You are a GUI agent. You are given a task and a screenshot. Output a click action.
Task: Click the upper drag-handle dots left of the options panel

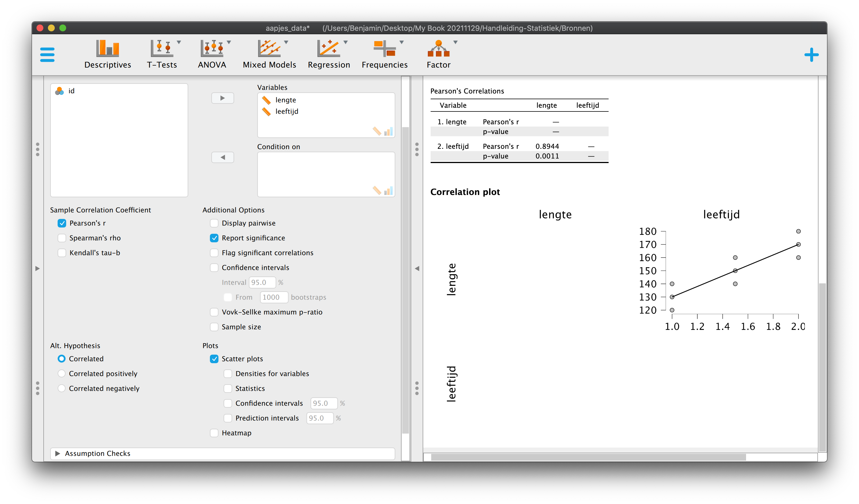pos(37,150)
